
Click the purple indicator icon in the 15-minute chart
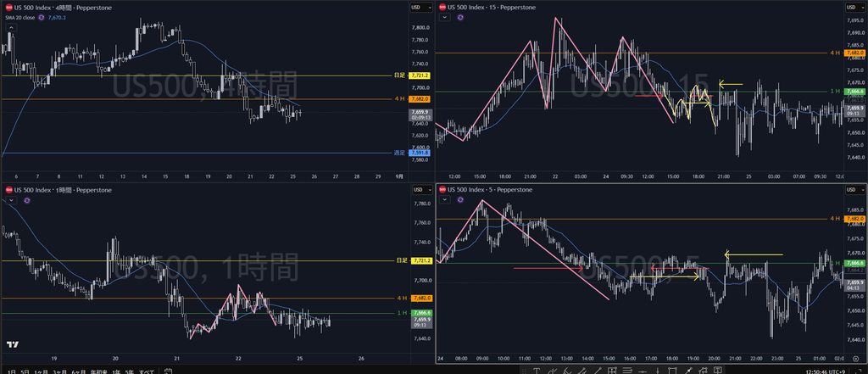coord(460,17)
